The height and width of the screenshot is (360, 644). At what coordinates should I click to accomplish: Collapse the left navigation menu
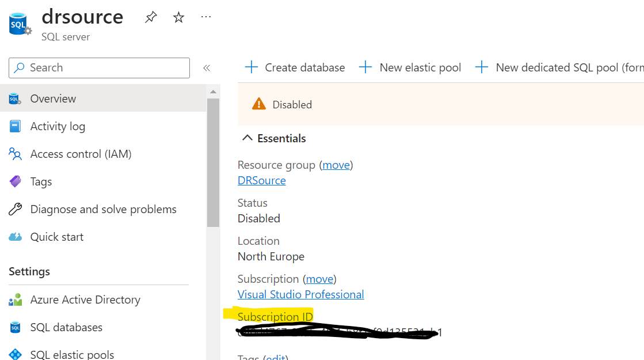point(207,68)
